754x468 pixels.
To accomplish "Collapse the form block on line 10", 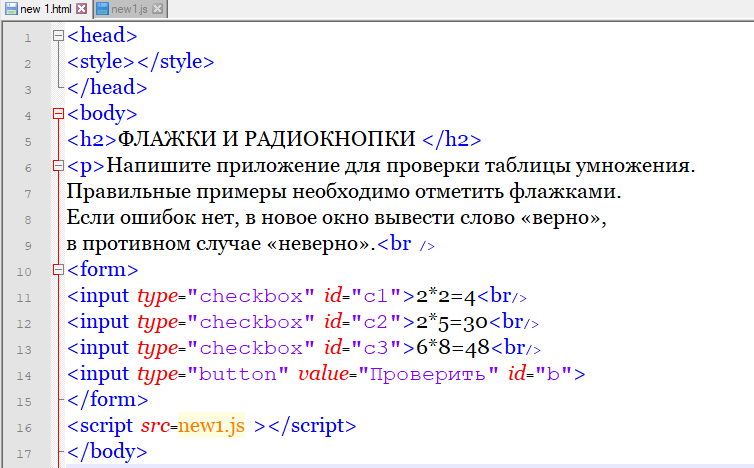I will (x=58, y=271).
